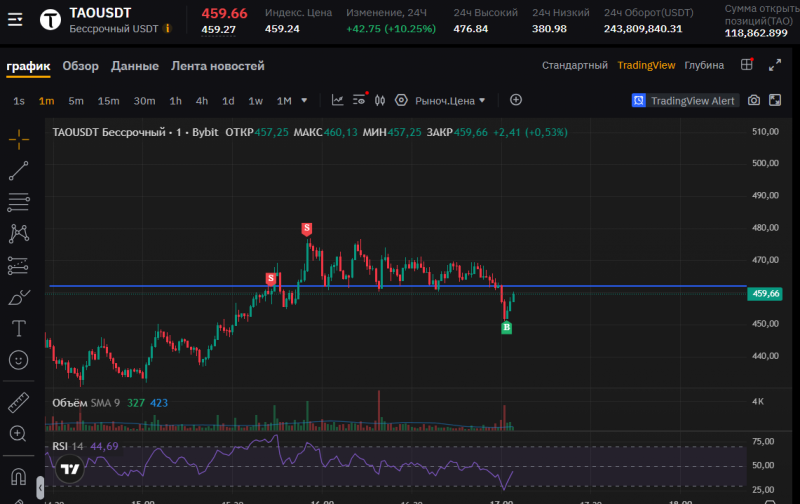Viewport: 800px width, 504px height.
Task: Switch to Глубина depth view
Action: click(704, 65)
